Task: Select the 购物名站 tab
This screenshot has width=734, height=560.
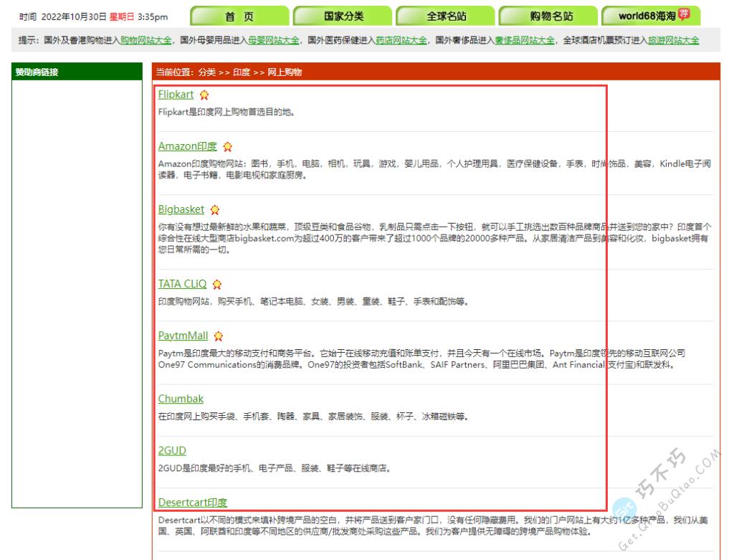Action: pyautogui.click(x=548, y=16)
